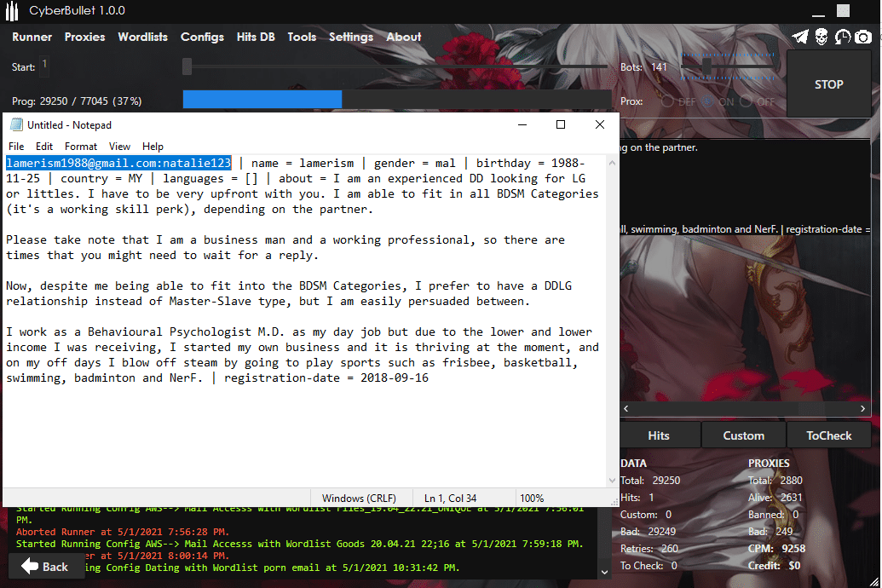882x588 pixels.
Task: Show the ToCheck results list
Action: [828, 435]
